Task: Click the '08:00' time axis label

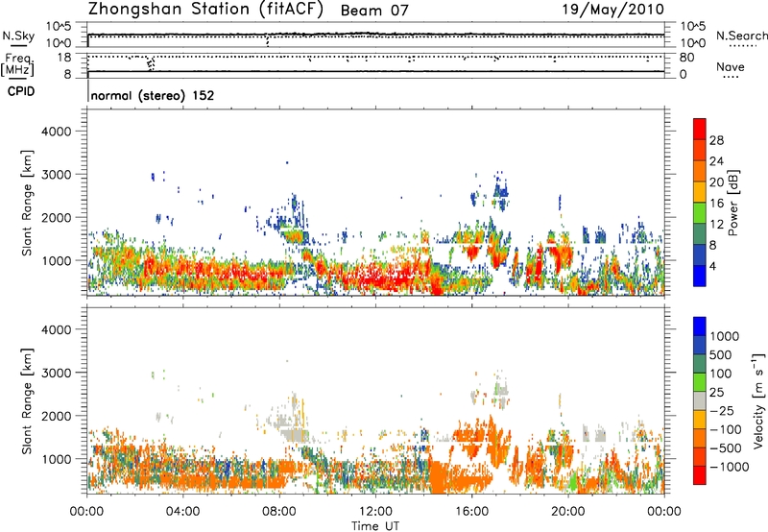Action: click(x=279, y=512)
